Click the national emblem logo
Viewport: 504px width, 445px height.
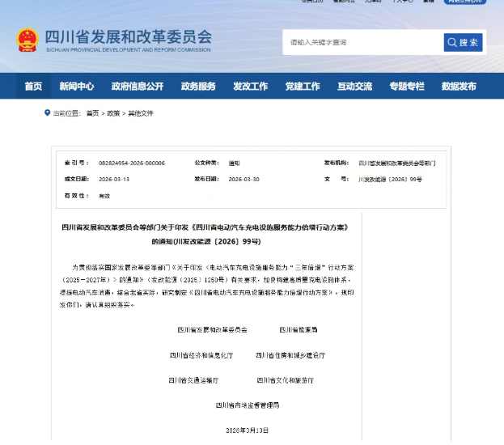pyautogui.click(x=28, y=40)
